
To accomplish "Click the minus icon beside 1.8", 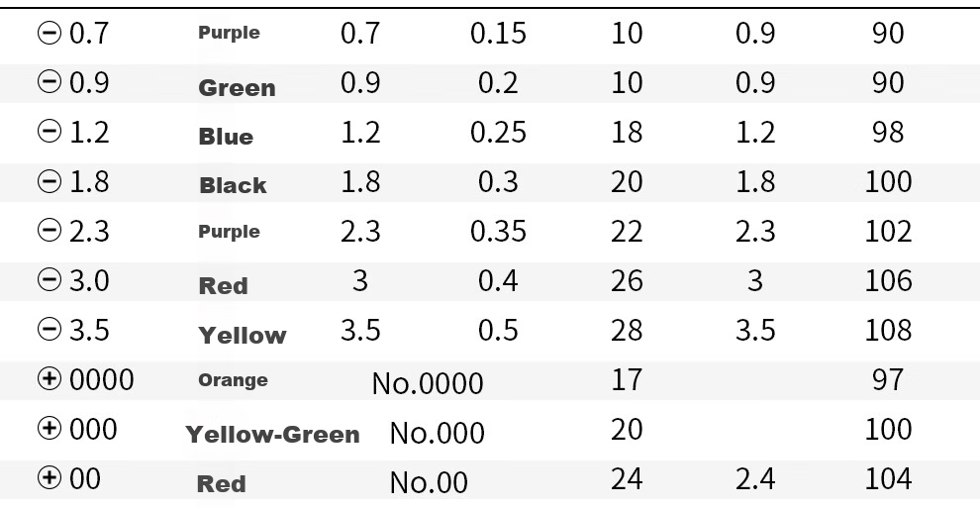I will click(49, 181).
